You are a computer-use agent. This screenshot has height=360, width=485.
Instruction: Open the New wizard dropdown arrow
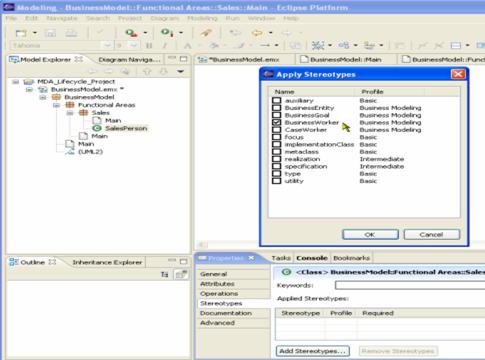[35, 33]
